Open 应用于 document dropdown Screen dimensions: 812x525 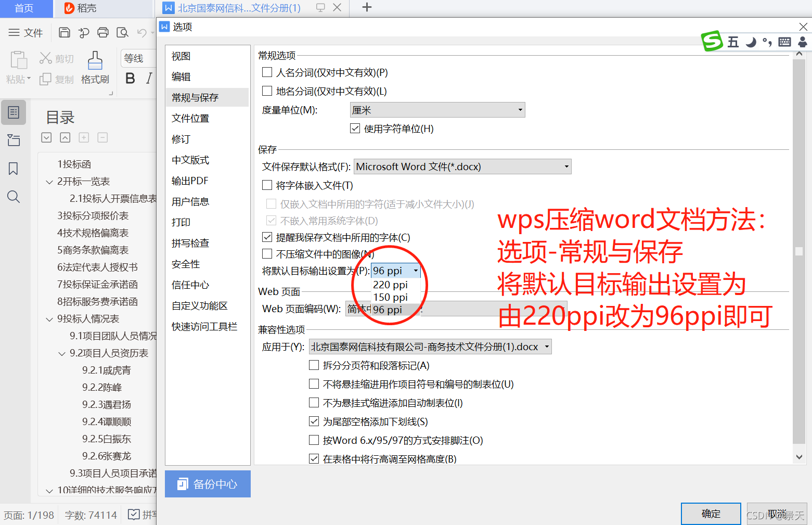[430, 347]
